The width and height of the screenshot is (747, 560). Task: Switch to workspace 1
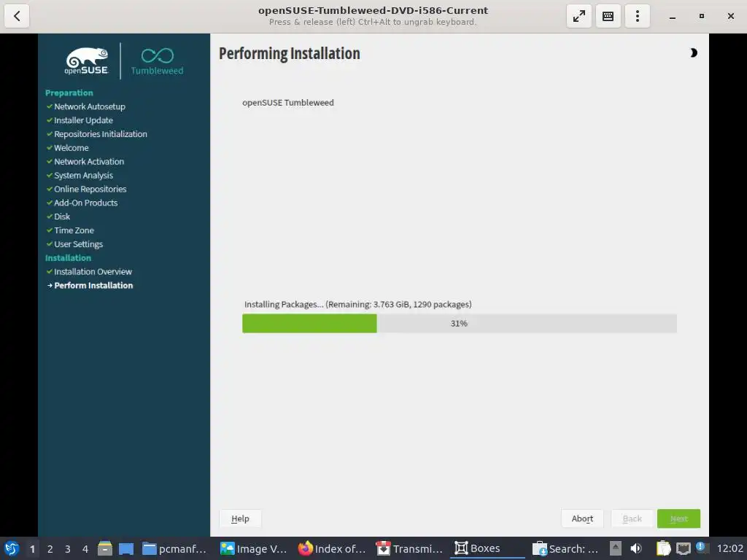click(x=32, y=549)
